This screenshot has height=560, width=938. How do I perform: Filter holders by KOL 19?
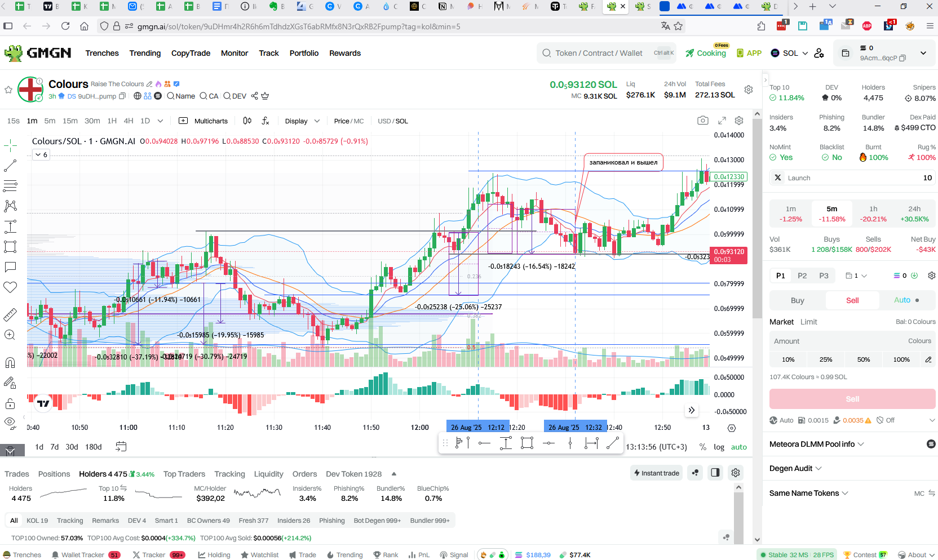tap(37, 521)
